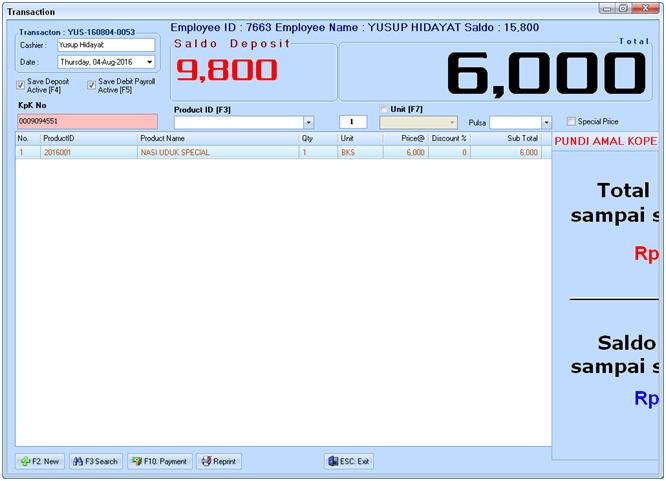This screenshot has height=481, width=666.
Task: Enable the Special Price checkbox
Action: pyautogui.click(x=571, y=121)
